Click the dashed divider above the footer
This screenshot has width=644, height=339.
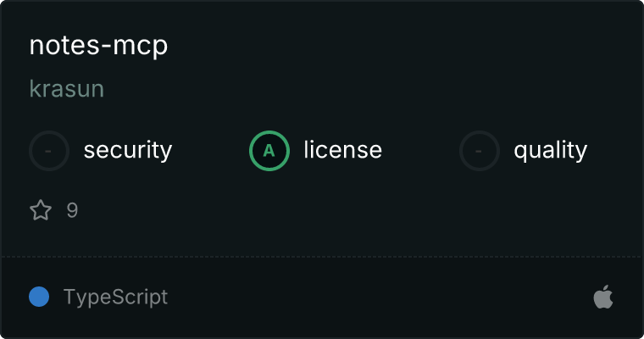tap(322, 257)
